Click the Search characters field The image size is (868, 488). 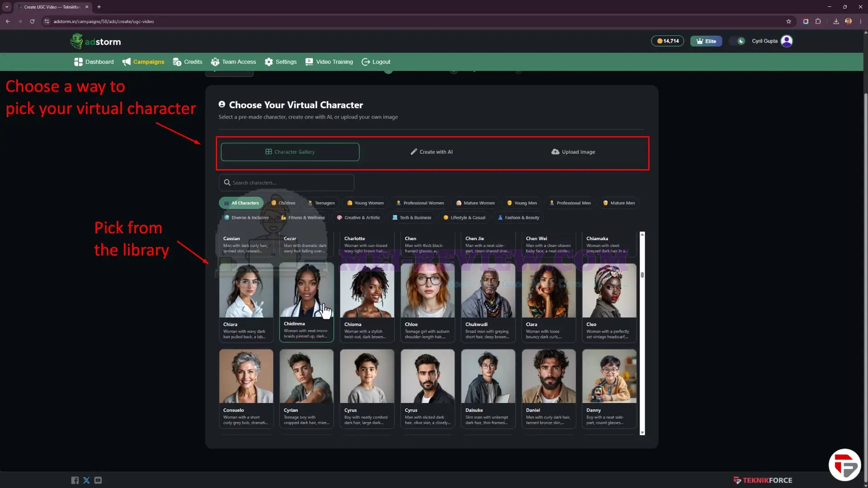pyautogui.click(x=286, y=183)
